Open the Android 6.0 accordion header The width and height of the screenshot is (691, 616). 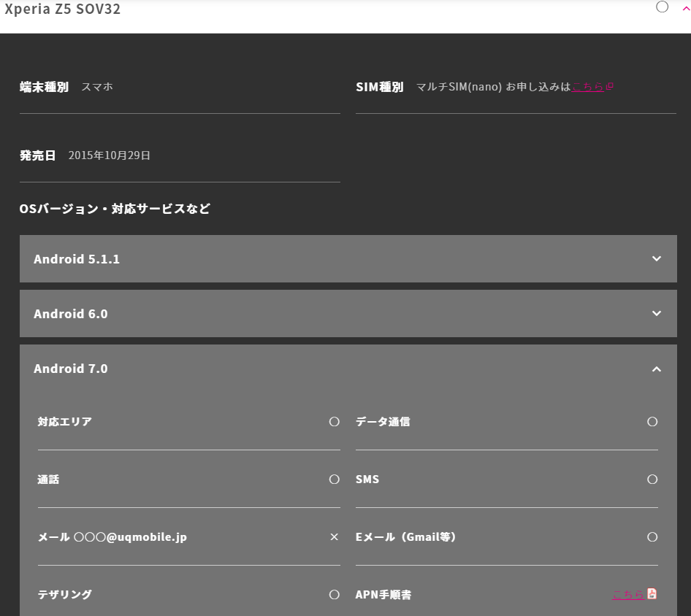click(x=71, y=314)
